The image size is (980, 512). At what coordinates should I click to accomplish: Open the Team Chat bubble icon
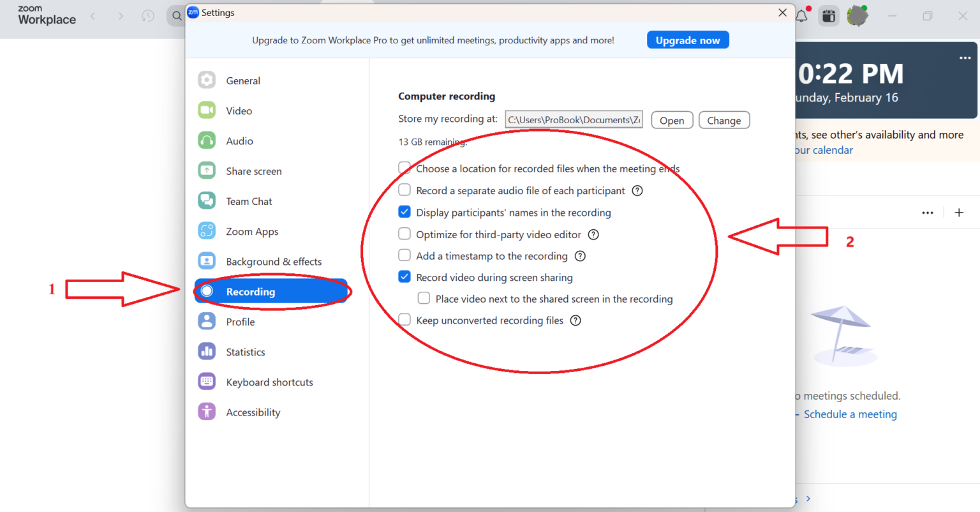(207, 200)
